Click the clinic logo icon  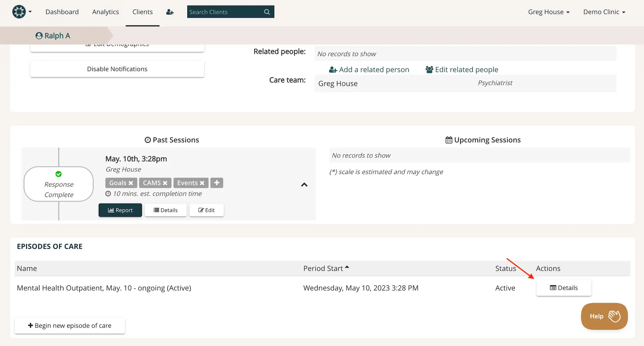tap(19, 11)
